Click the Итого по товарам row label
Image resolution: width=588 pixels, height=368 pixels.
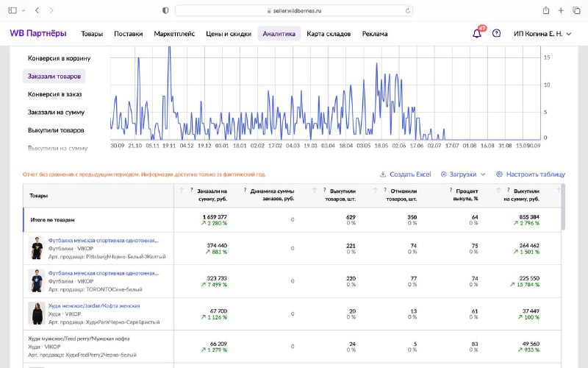(x=52, y=219)
